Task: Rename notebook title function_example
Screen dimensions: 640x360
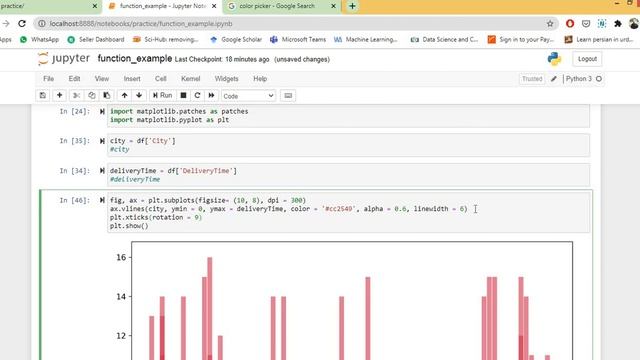Action: pyautogui.click(x=135, y=59)
